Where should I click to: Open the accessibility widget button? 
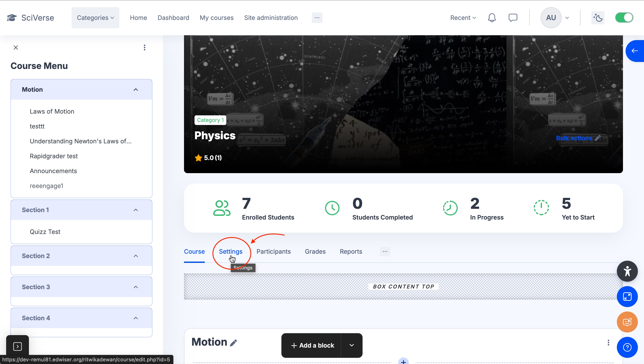click(x=627, y=271)
